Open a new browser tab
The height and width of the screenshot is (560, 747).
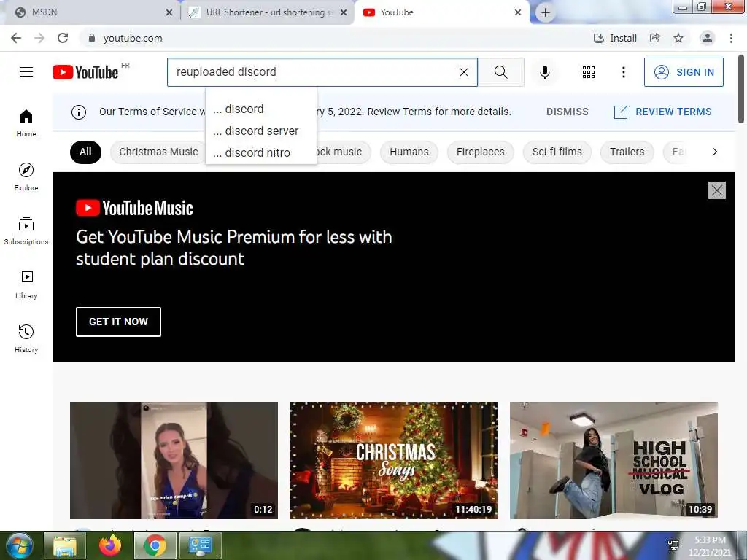(546, 12)
